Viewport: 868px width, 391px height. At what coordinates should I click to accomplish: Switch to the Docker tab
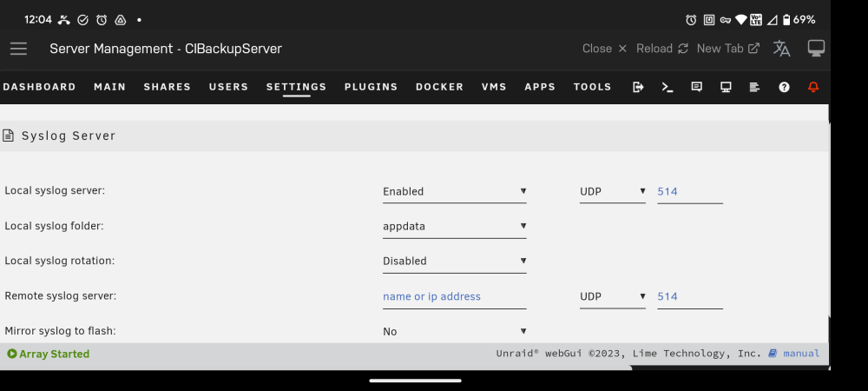coord(439,87)
